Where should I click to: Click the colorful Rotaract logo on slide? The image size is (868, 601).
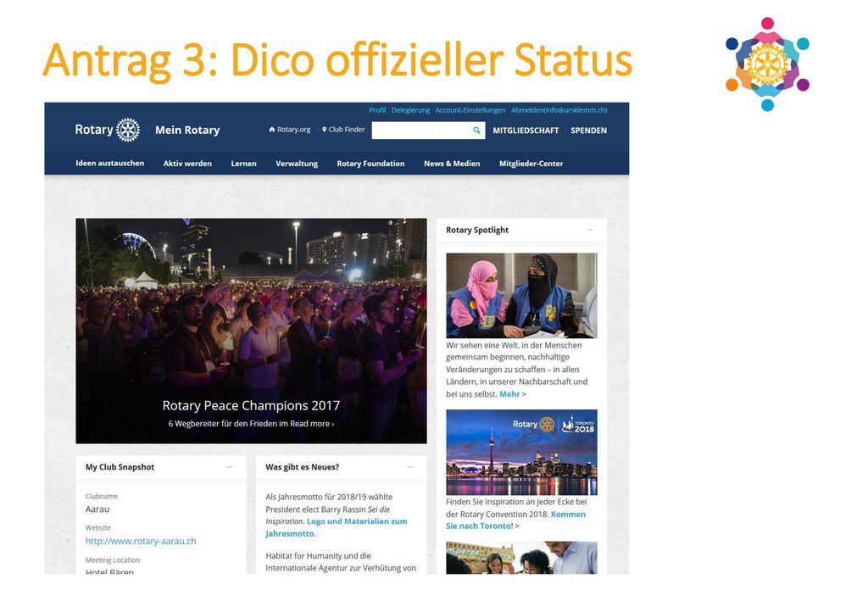coord(767,64)
